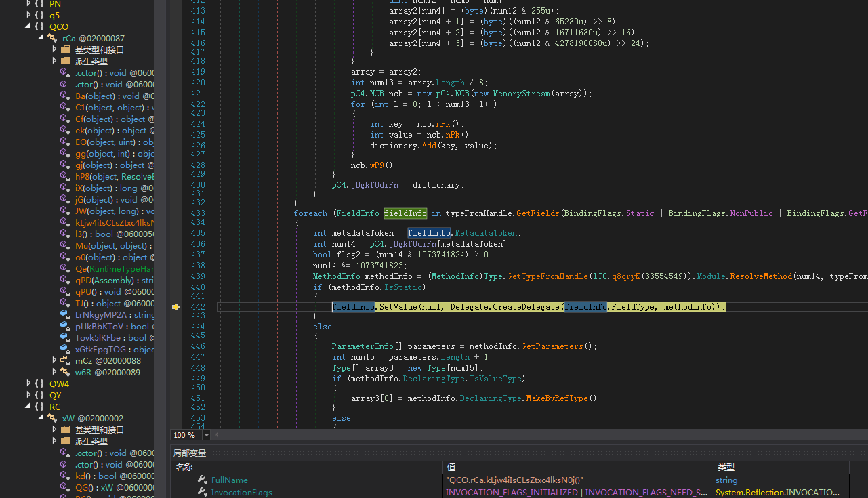Viewport: 868px width, 498px height.
Task: Expand the w6R class node
Action: point(54,373)
